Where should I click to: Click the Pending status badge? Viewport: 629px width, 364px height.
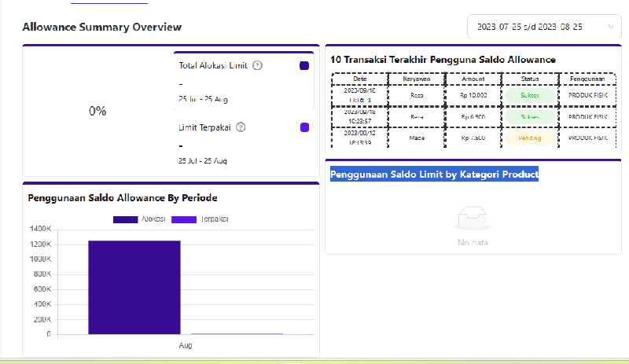tap(529, 138)
